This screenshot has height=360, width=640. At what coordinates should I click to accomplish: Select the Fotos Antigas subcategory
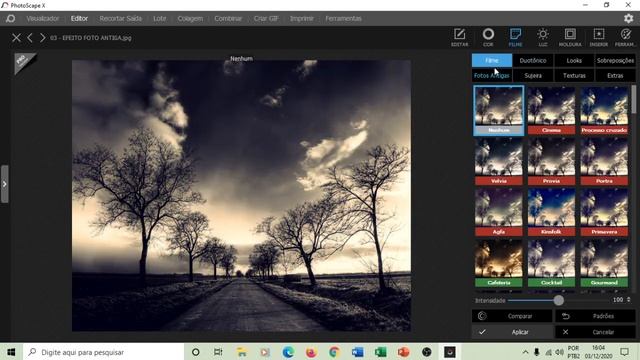(492, 76)
